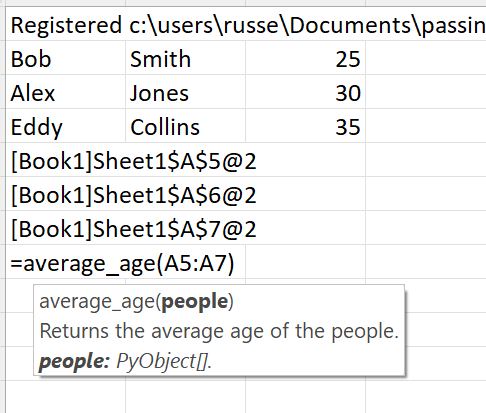Select the cell containing Collins
The height and width of the screenshot is (413, 486).
click(185, 126)
